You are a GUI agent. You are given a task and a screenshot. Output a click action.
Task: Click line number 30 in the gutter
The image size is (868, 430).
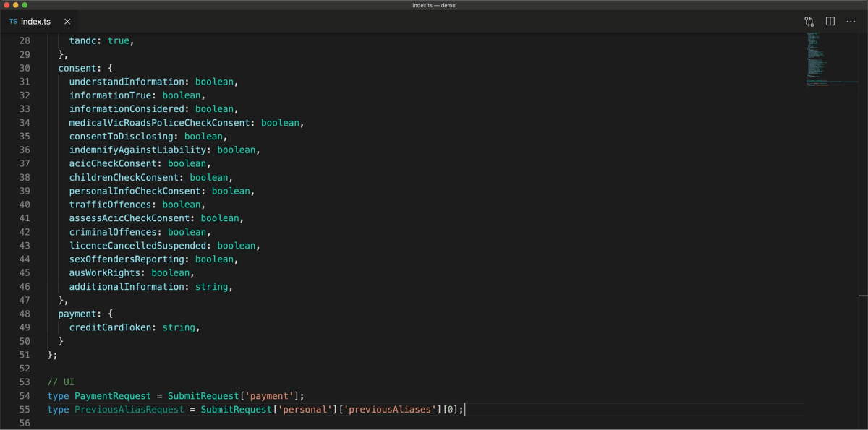pos(25,68)
